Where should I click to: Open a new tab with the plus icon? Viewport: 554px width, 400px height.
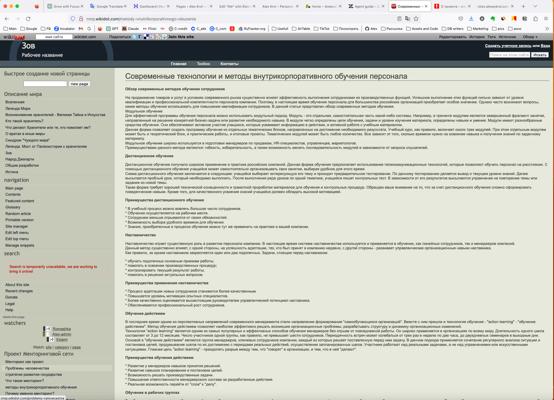523,6
